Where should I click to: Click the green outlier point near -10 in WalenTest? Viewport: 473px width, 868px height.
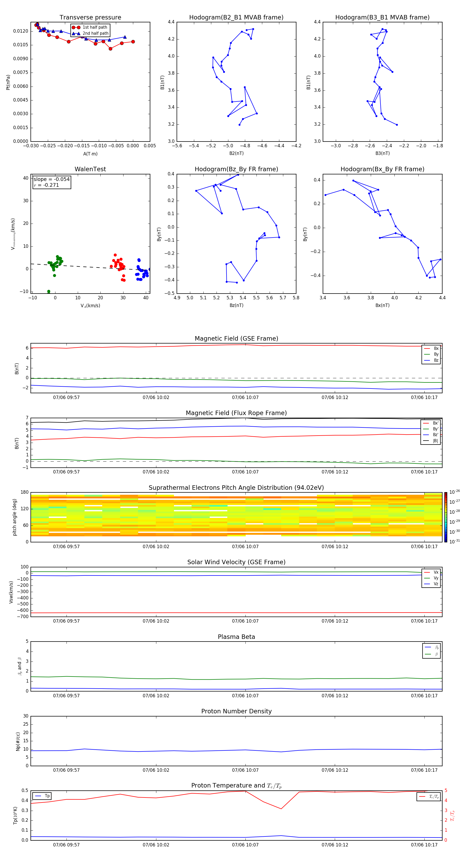point(49,291)
